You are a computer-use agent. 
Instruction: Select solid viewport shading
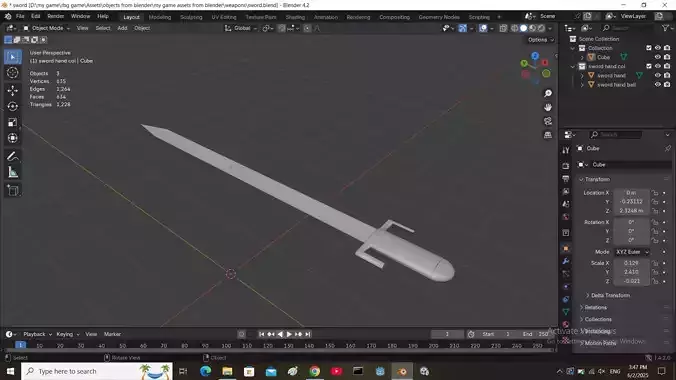tap(523, 28)
